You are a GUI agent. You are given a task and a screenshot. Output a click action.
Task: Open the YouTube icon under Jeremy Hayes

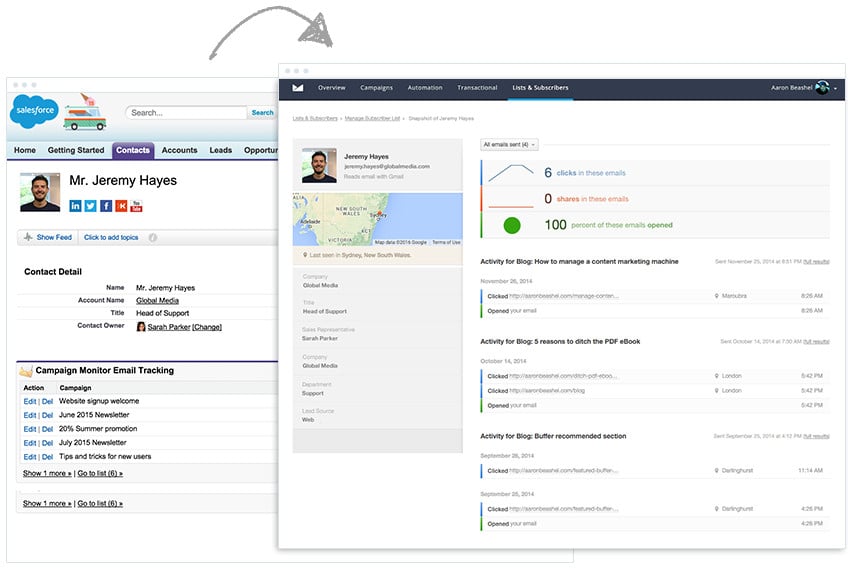point(136,206)
